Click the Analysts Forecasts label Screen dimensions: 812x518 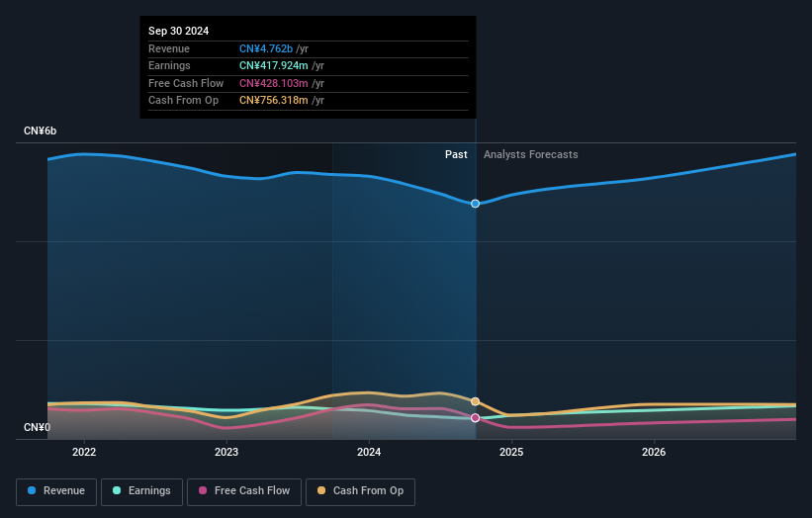[531, 155]
